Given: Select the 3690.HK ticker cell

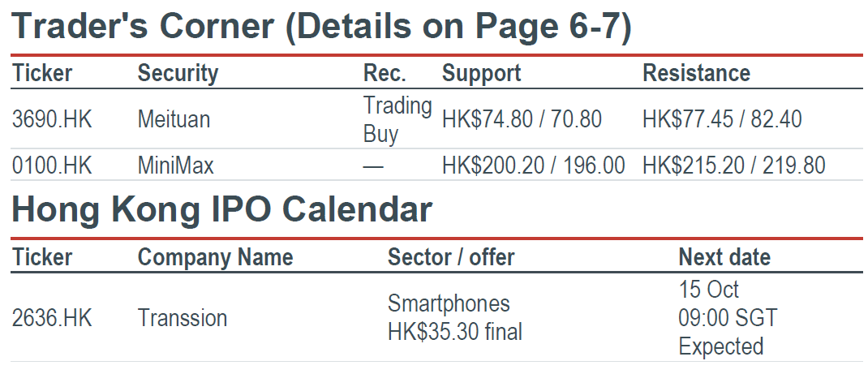Looking at the screenshot, I should [52, 119].
